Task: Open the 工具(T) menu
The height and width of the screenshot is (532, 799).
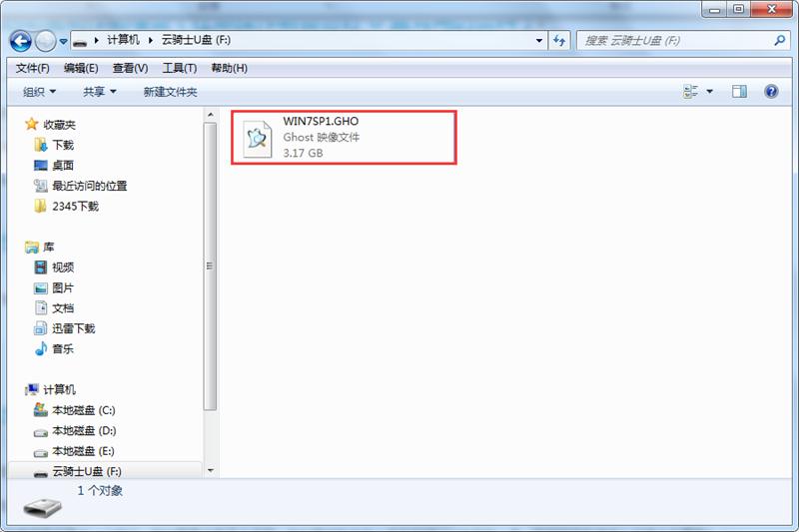Action: point(180,68)
